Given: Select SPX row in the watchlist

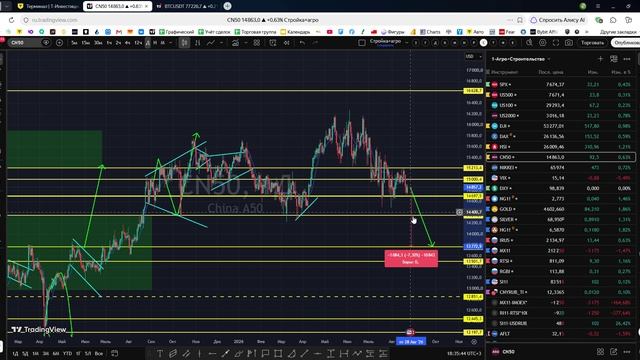Looking at the screenshot, I should pyautogui.click(x=561, y=84).
